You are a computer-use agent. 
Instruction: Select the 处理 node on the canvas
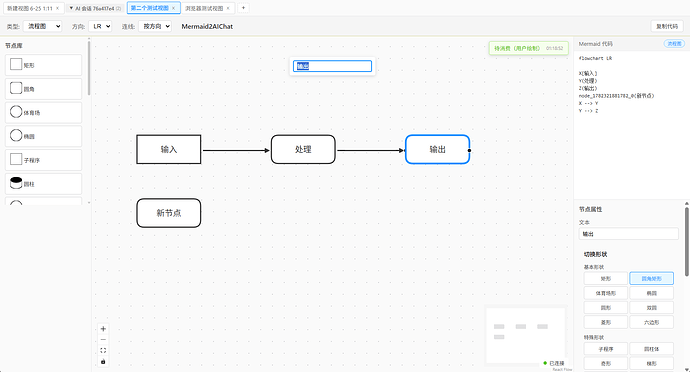pos(303,149)
